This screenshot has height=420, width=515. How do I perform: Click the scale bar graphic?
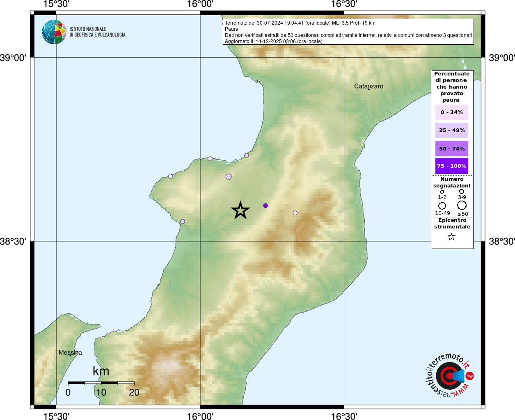pyautogui.click(x=101, y=383)
